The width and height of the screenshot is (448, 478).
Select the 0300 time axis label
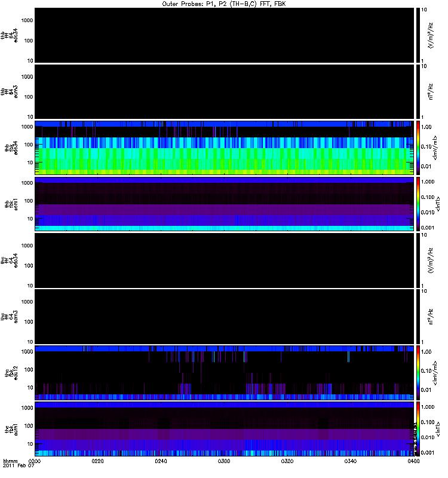[224, 461]
